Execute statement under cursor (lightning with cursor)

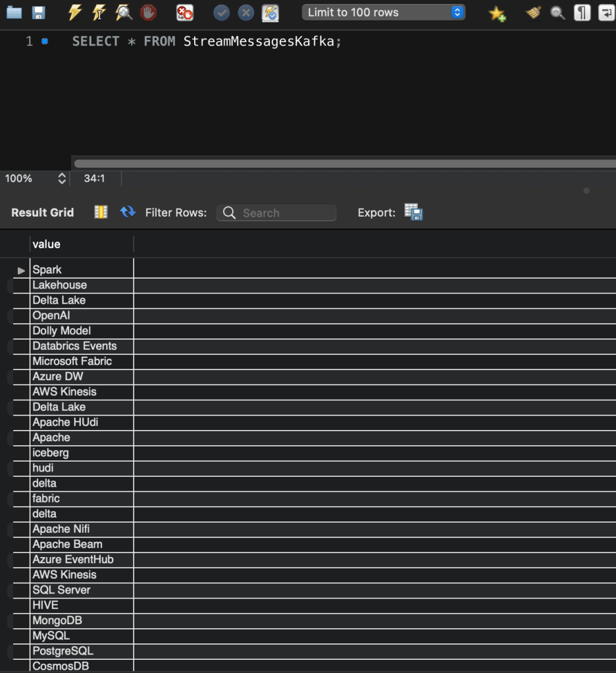99,13
